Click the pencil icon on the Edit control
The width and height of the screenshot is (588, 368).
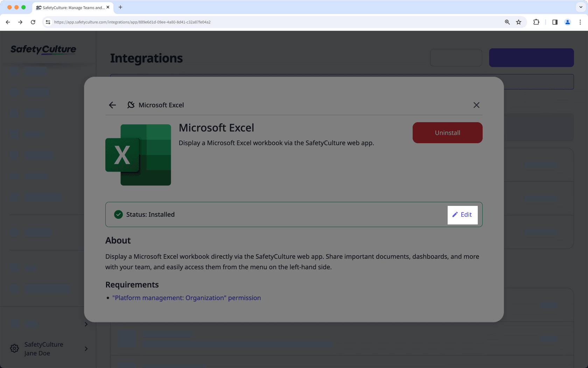coord(455,214)
